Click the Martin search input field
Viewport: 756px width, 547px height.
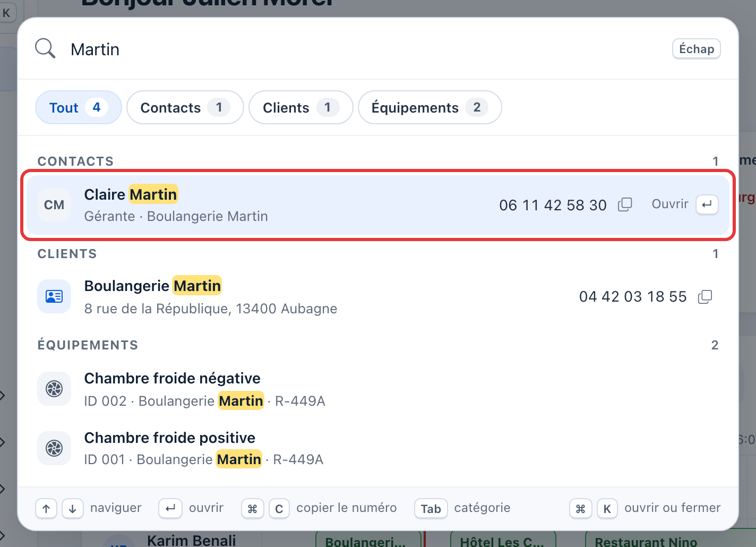pyautogui.click(x=366, y=49)
